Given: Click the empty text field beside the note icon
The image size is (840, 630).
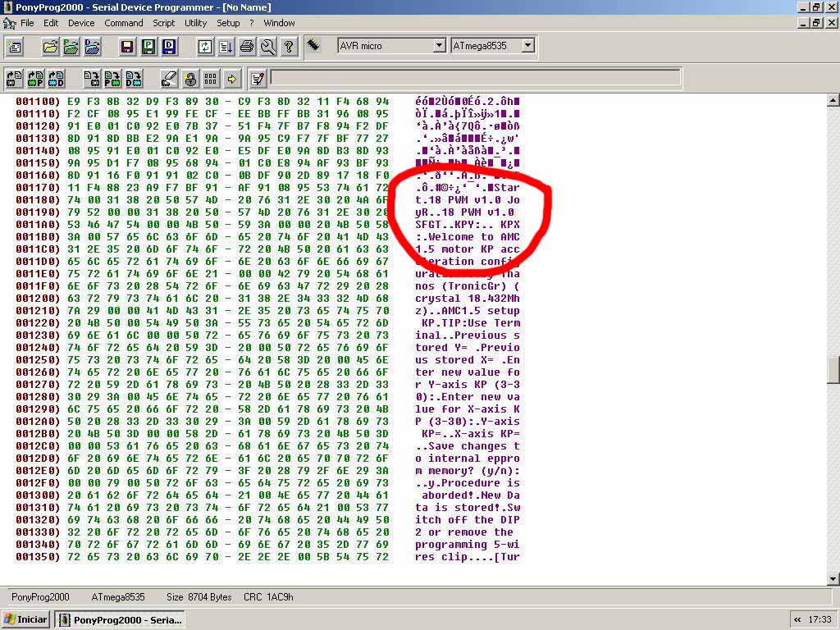Looking at the screenshot, I should tap(475, 77).
